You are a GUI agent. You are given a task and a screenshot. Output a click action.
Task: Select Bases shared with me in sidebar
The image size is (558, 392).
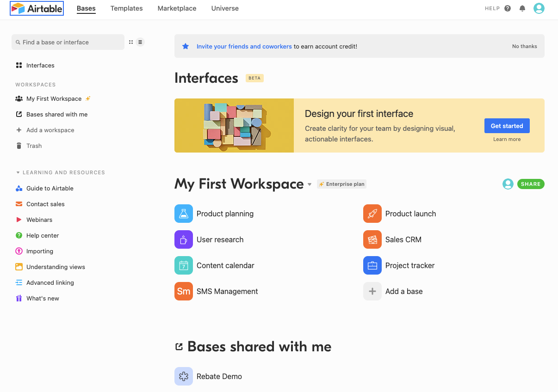click(x=57, y=114)
